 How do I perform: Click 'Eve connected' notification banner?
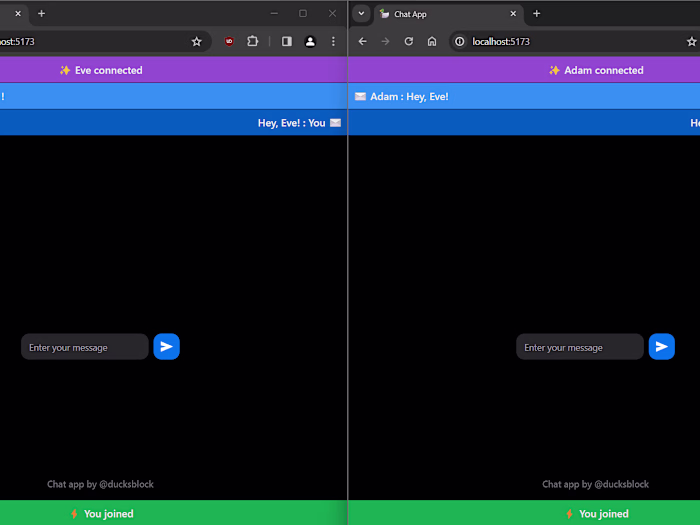(173, 70)
